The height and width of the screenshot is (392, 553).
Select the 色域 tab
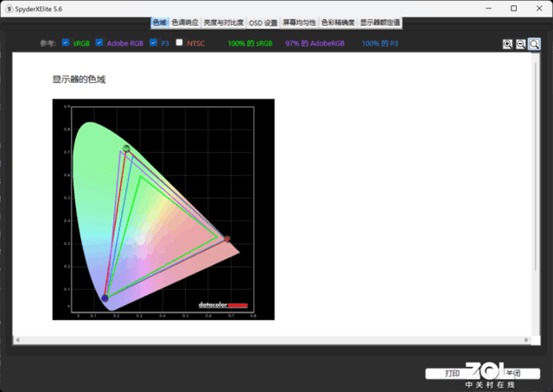click(x=159, y=22)
